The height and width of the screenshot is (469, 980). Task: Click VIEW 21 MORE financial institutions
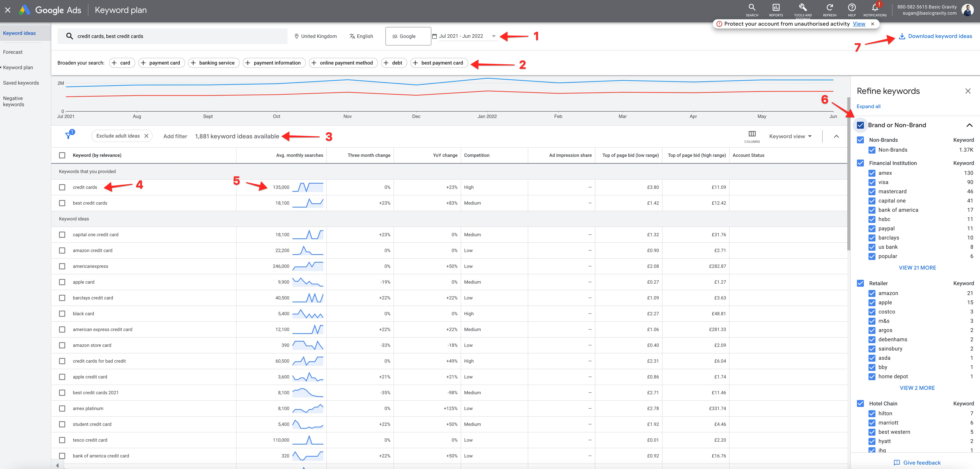click(x=917, y=268)
